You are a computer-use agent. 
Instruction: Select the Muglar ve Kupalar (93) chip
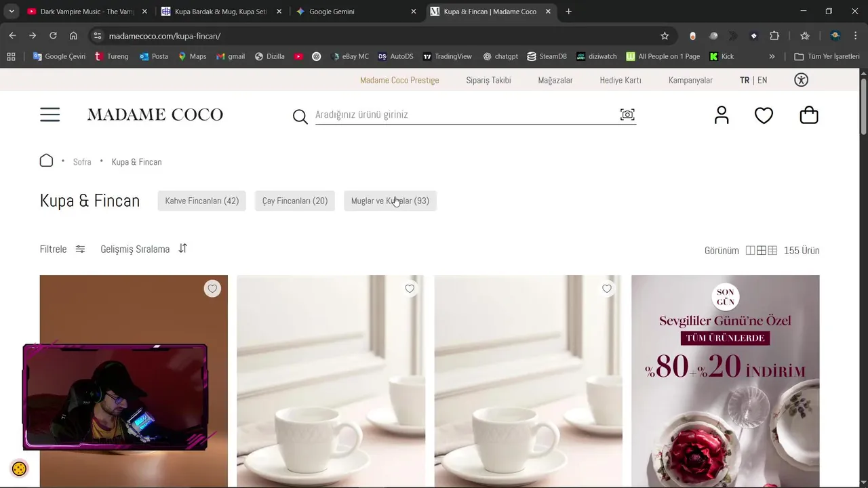tap(390, 201)
